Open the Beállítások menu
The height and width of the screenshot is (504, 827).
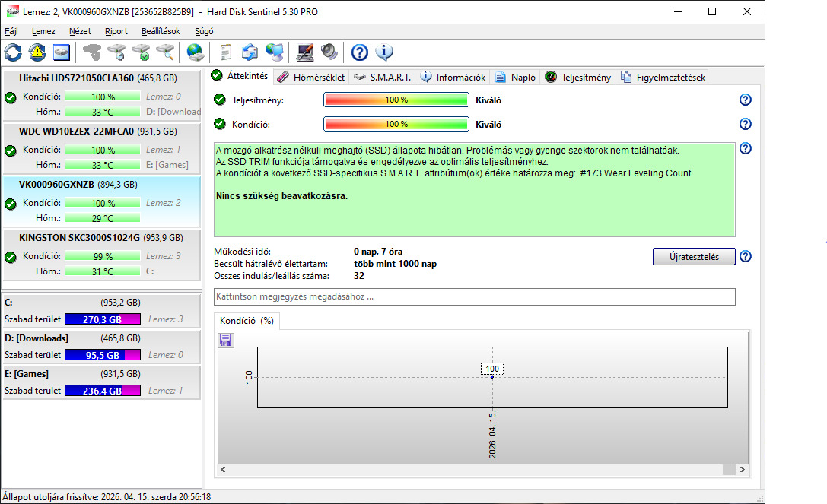click(x=161, y=31)
